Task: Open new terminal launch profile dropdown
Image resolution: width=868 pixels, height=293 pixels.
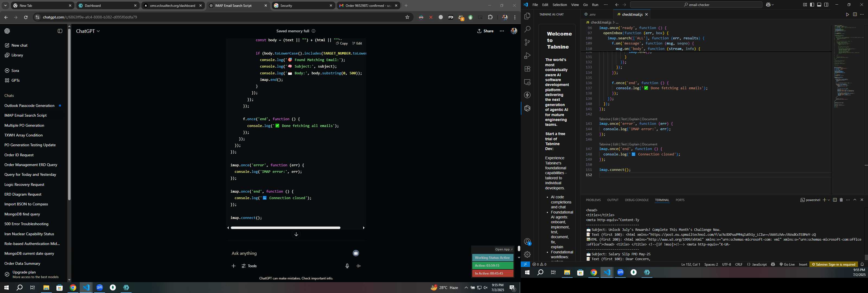Action: tap(829, 200)
